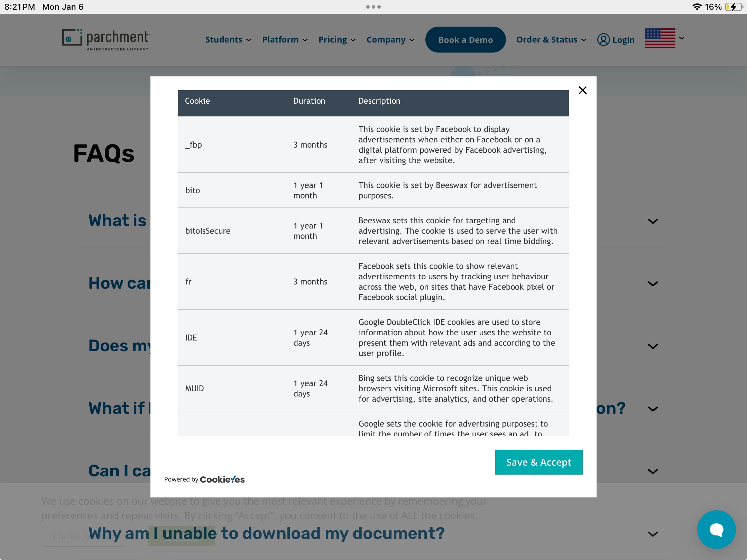This screenshot has height=560, width=747.
Task: Select the US flag language icon
Action: pyautogui.click(x=660, y=38)
